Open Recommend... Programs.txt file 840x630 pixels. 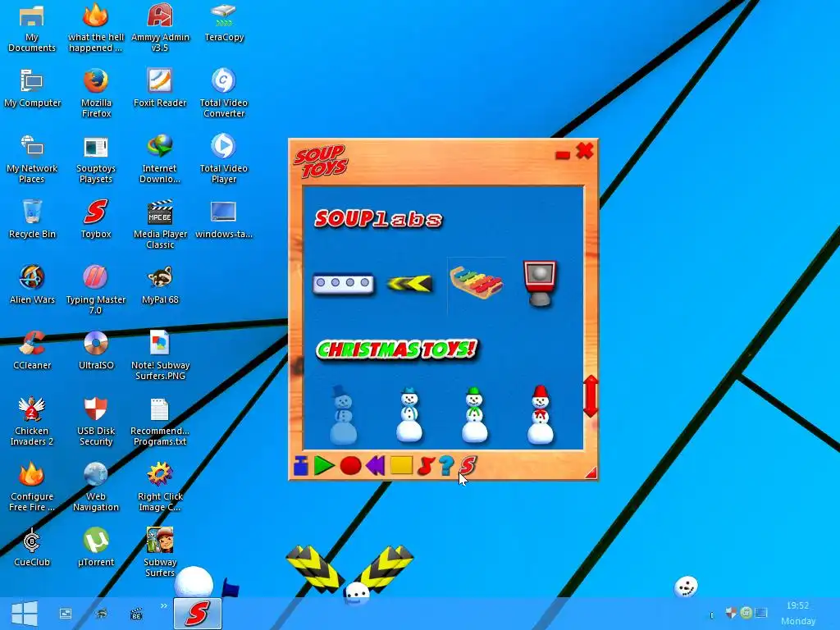(160, 421)
